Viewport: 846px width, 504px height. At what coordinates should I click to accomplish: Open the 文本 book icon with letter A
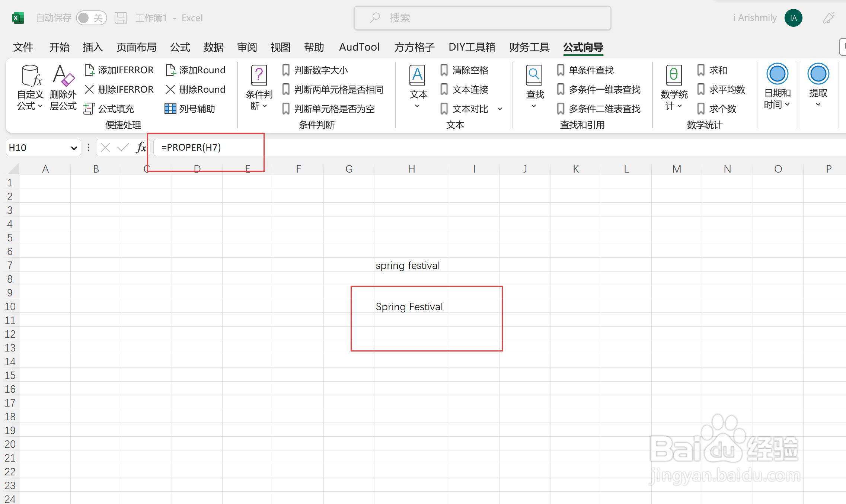[418, 76]
